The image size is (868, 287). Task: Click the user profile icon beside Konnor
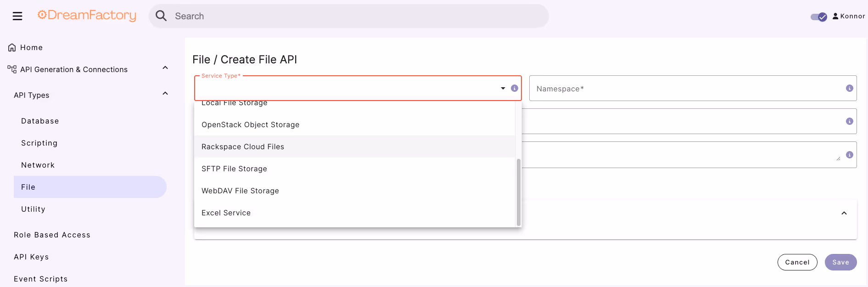835,16
